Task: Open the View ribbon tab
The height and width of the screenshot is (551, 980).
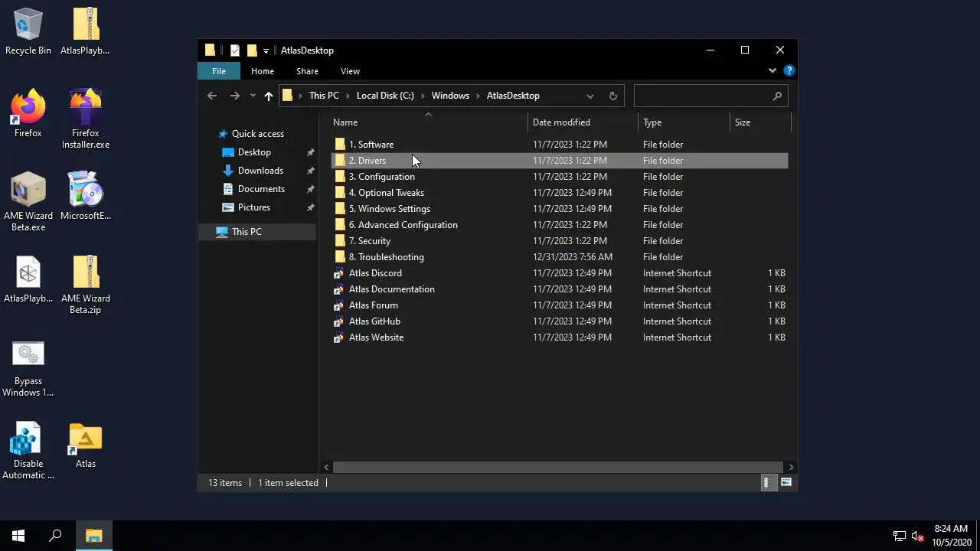Action: click(350, 71)
